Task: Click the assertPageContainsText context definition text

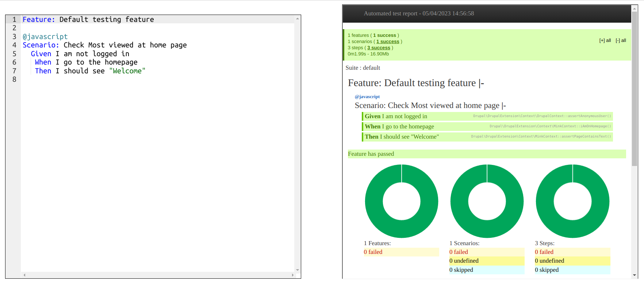Action: [541, 136]
